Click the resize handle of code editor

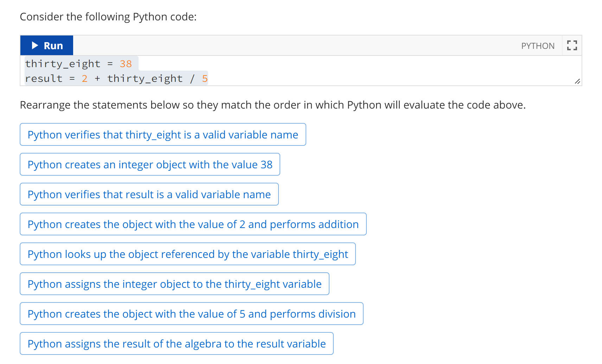click(577, 82)
